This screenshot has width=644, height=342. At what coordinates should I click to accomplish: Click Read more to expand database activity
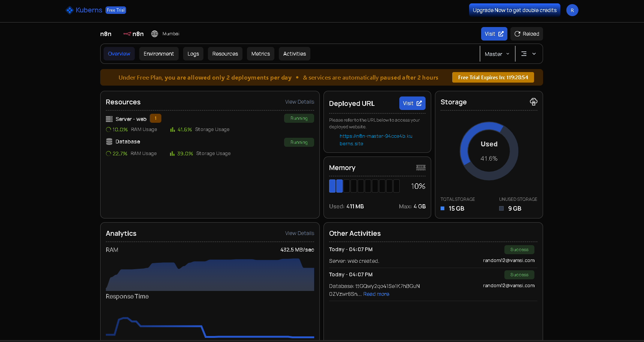click(376, 294)
